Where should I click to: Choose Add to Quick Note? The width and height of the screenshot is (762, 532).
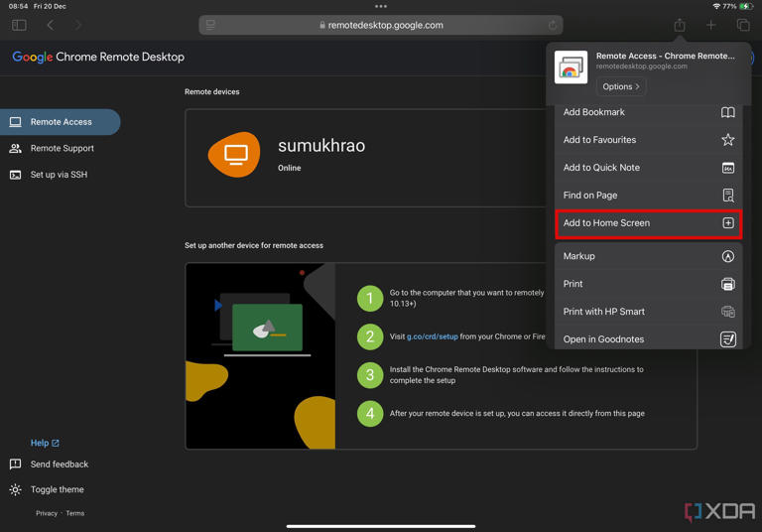[x=649, y=168]
